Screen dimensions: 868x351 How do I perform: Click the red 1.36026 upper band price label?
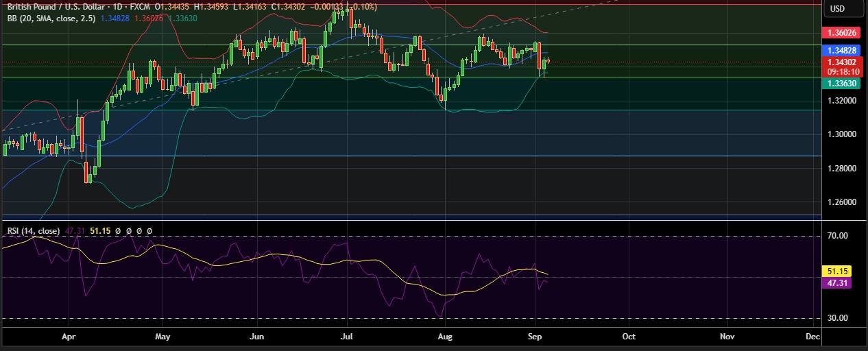coord(841,33)
